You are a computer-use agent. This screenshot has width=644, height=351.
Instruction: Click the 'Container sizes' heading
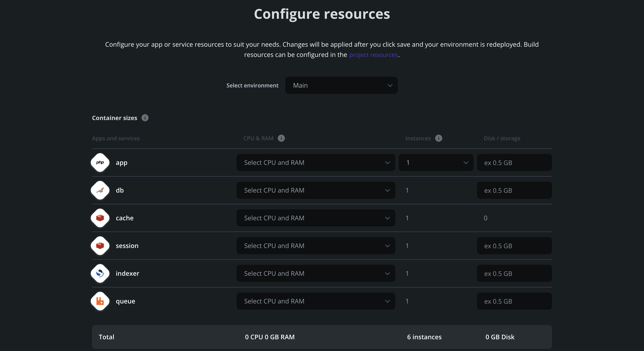tap(115, 118)
